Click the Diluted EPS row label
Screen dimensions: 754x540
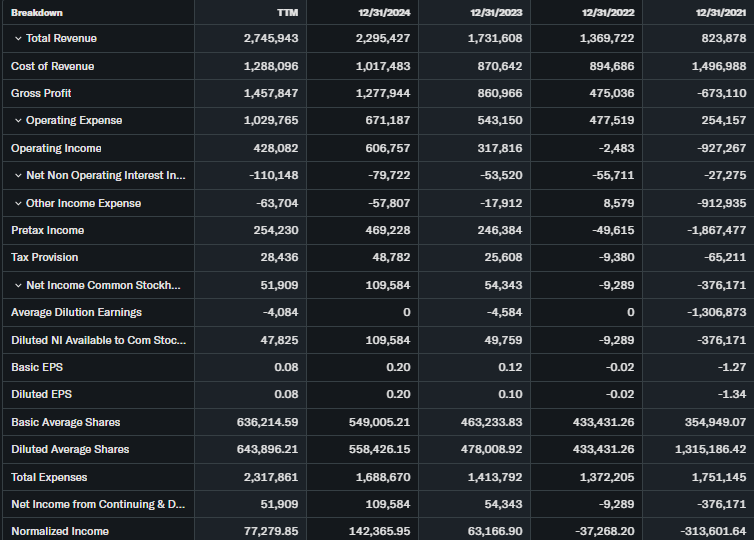(41, 395)
